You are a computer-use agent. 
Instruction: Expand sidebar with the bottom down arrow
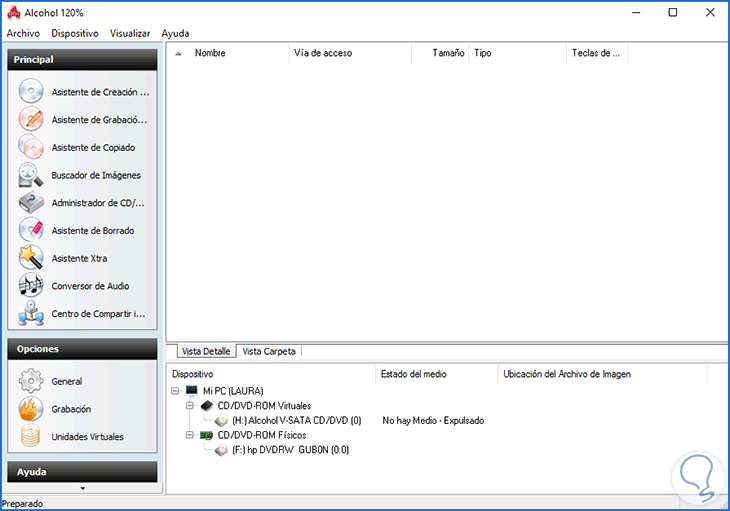point(82,488)
